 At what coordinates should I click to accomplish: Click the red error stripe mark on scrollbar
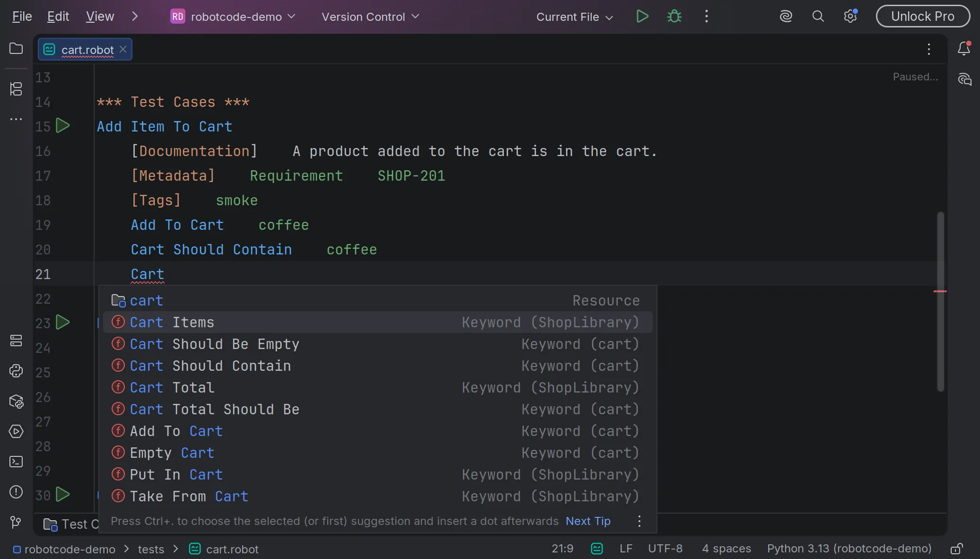[940, 291]
